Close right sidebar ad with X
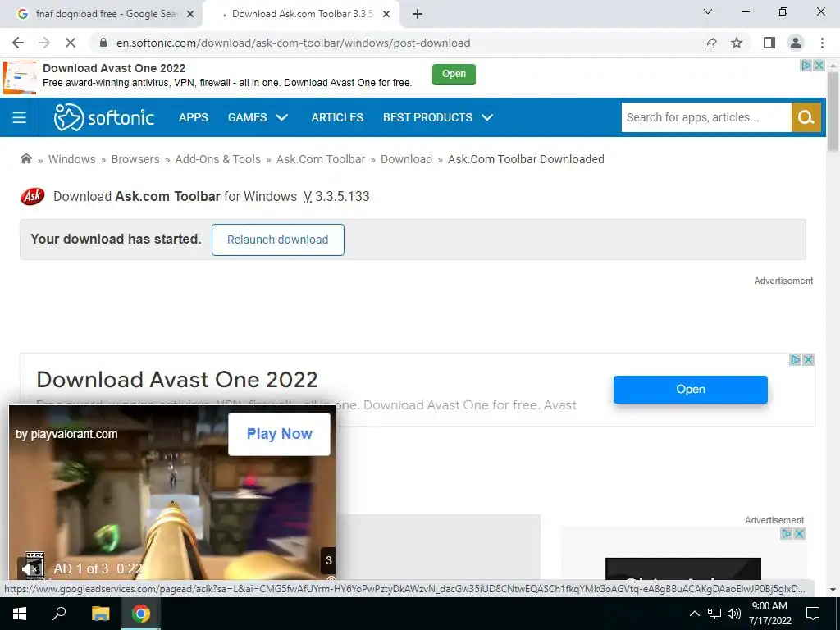The height and width of the screenshot is (630, 840). [799, 533]
